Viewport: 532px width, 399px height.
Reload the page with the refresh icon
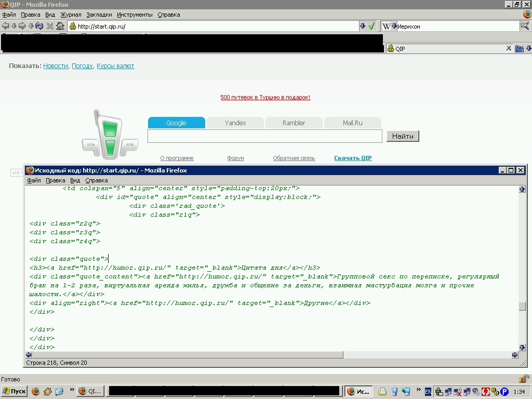point(39,26)
